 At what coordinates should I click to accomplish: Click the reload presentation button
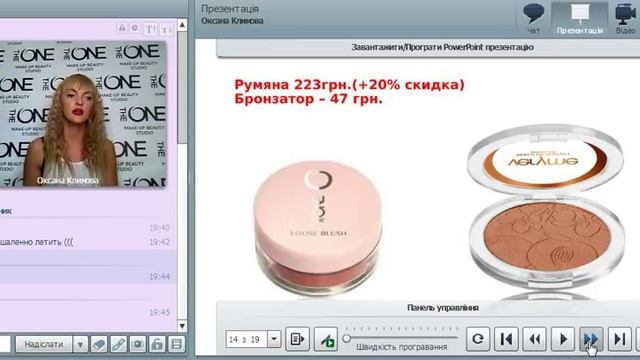pyautogui.click(x=478, y=339)
